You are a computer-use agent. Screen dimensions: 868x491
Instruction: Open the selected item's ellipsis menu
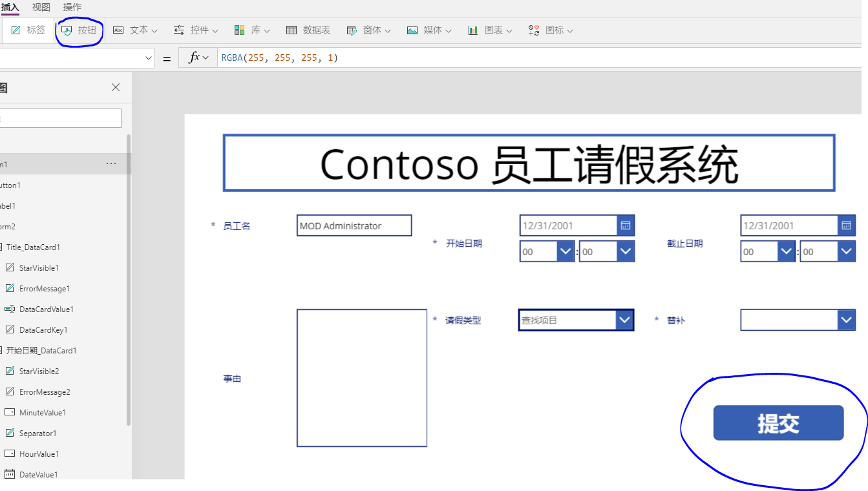111,164
